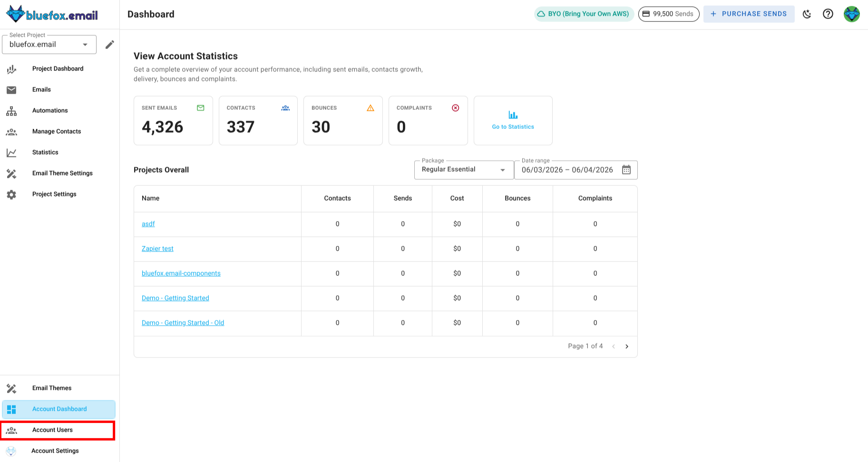Click the edit project pencil icon
Viewport: 868px width, 462px height.
click(110, 45)
